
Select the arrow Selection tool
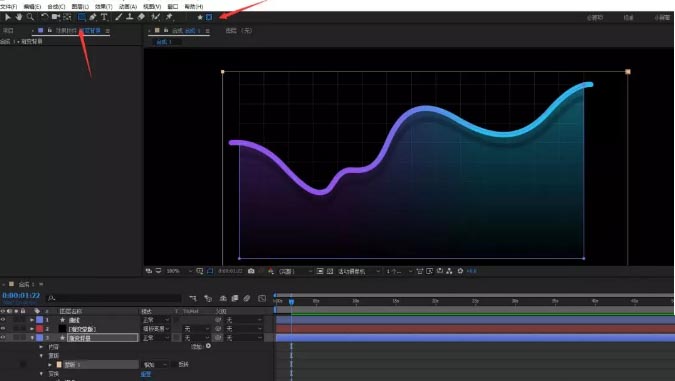[x=8, y=17]
